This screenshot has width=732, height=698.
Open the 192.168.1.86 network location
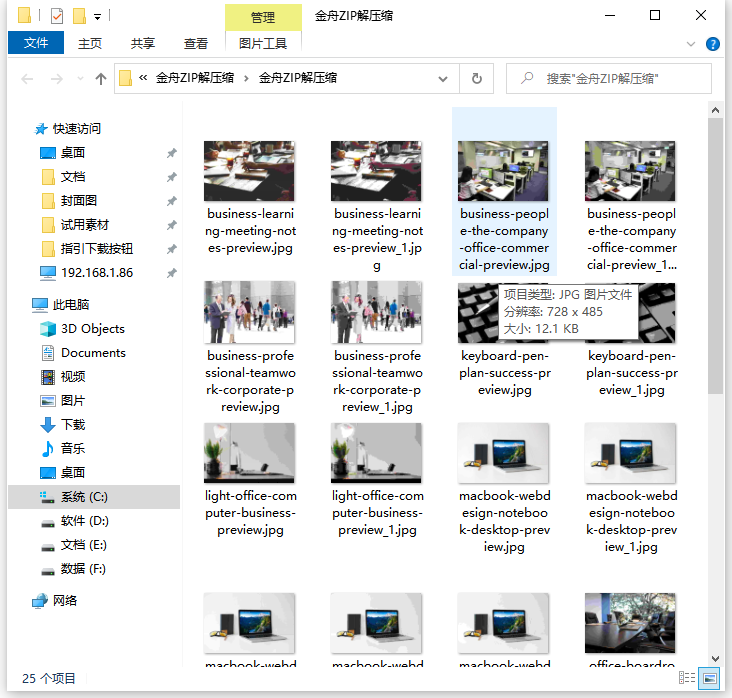click(97, 273)
